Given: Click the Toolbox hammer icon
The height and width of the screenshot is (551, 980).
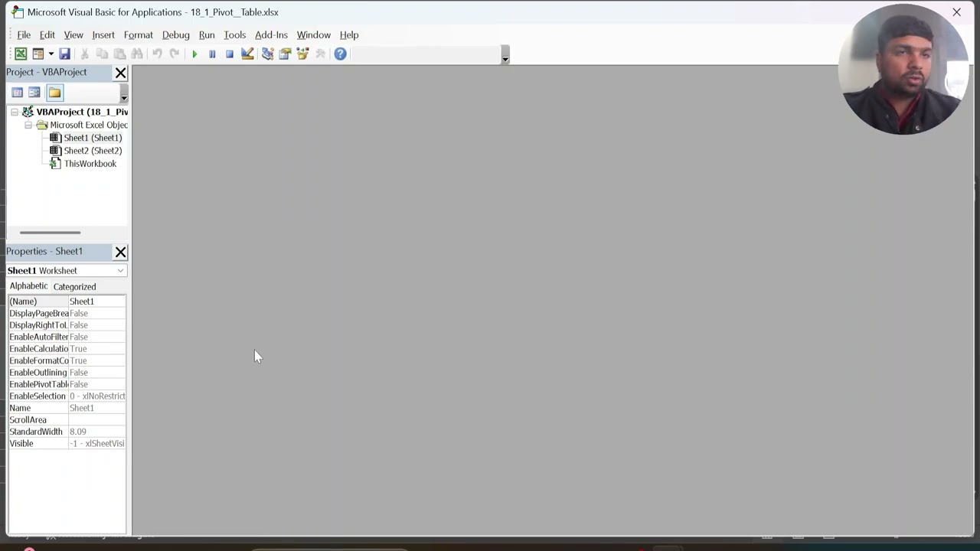Looking at the screenshot, I should [320, 54].
